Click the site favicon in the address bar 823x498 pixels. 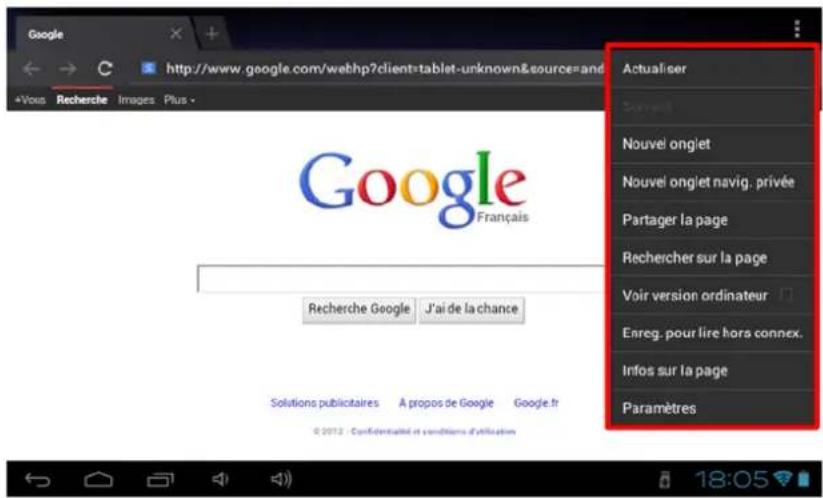149,68
